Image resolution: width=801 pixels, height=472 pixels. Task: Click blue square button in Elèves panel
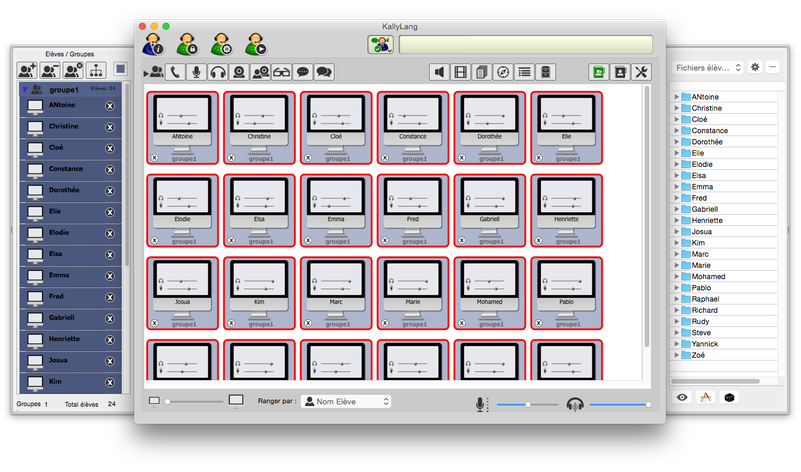point(121,69)
